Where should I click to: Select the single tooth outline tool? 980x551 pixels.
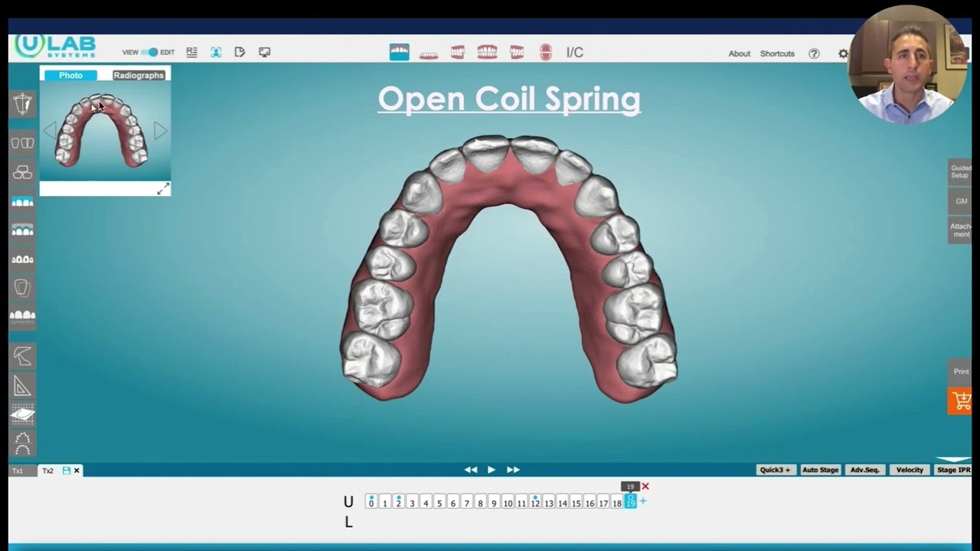click(22, 288)
